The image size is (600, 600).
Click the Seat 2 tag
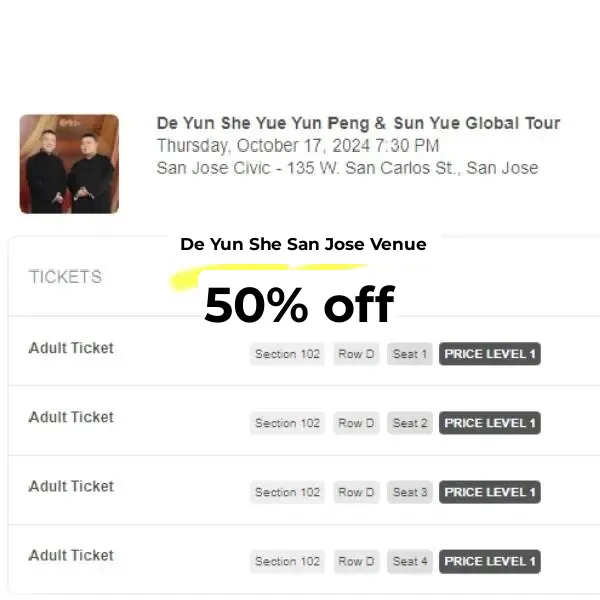tap(410, 423)
